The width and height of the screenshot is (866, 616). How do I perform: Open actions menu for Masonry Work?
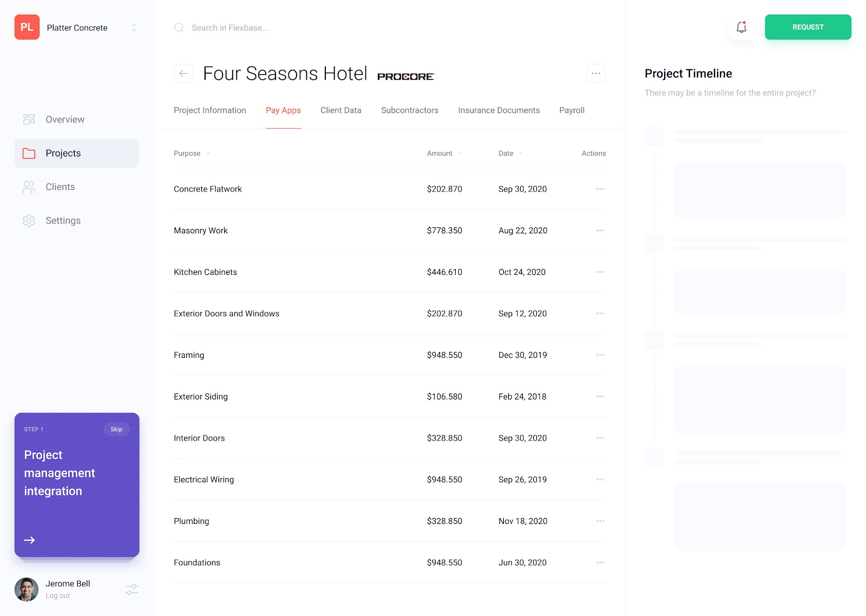(x=600, y=231)
